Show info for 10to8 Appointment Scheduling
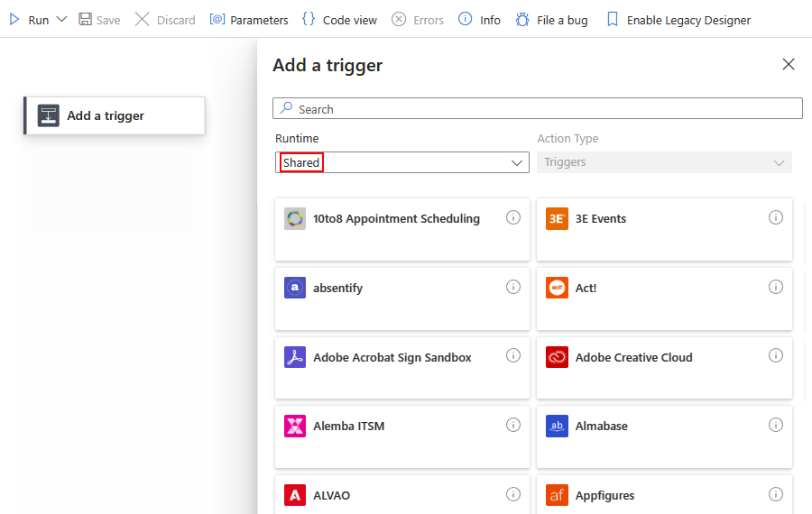 tap(513, 217)
